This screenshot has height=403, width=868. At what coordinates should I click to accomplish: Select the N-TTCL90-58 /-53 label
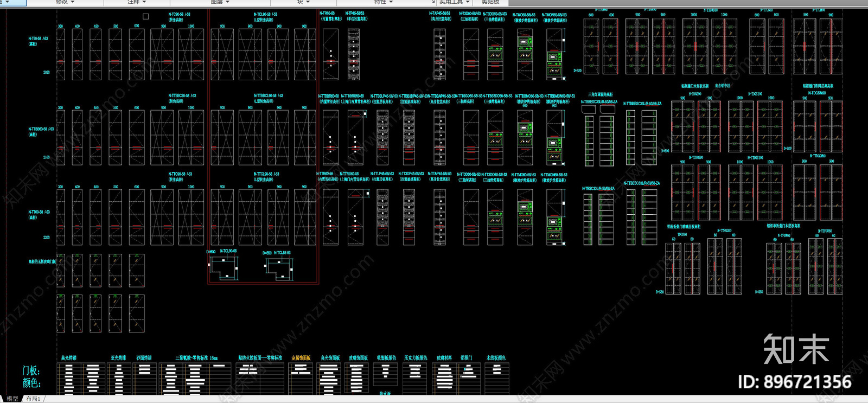click(267, 174)
